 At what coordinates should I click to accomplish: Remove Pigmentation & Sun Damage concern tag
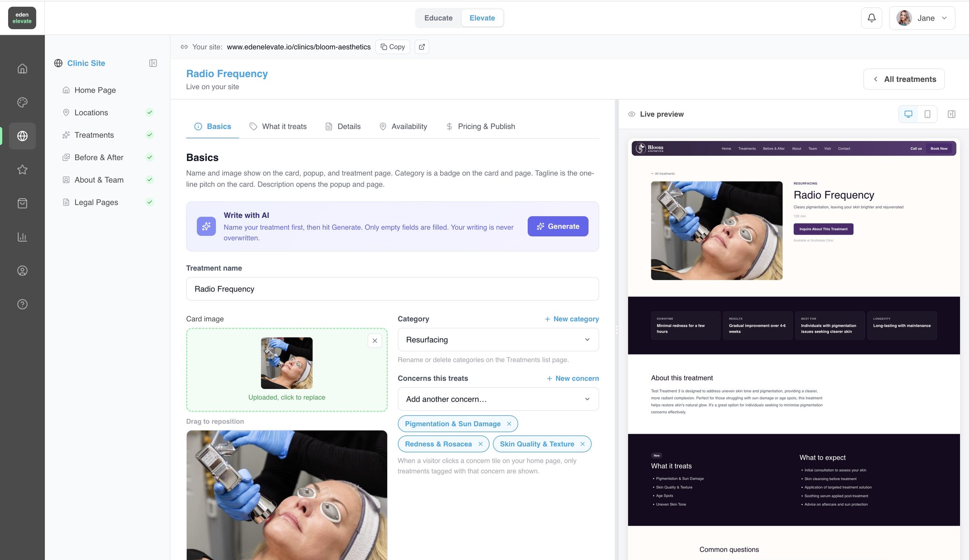(509, 424)
